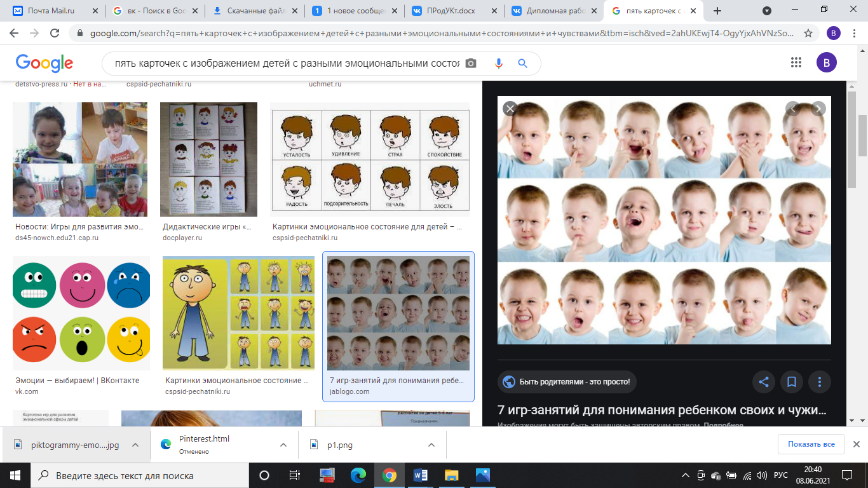The image size is (868, 488).
Task: Click the Cortana circle icon
Action: (x=264, y=475)
